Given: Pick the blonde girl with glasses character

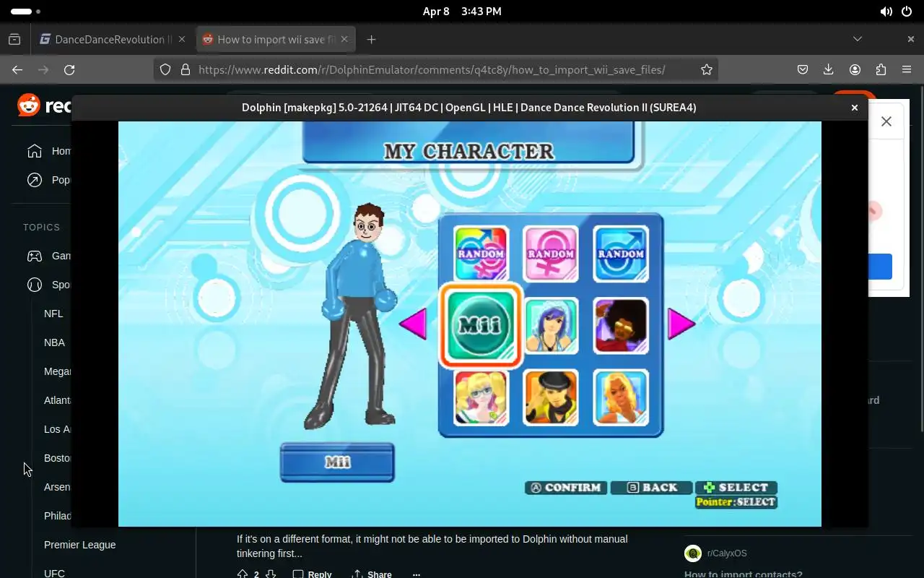Looking at the screenshot, I should pos(481,397).
